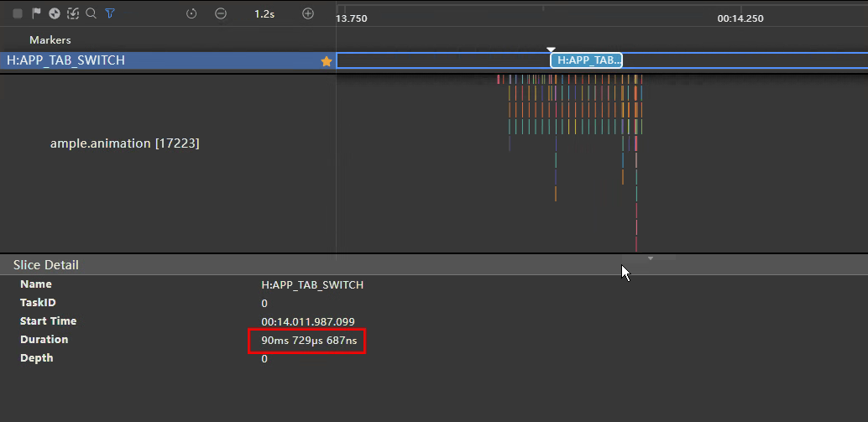Select the ample.animation [17223] process track

[x=124, y=143]
